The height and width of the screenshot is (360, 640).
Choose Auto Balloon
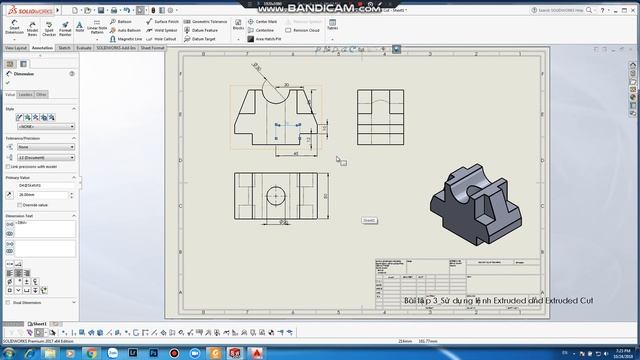click(125, 30)
